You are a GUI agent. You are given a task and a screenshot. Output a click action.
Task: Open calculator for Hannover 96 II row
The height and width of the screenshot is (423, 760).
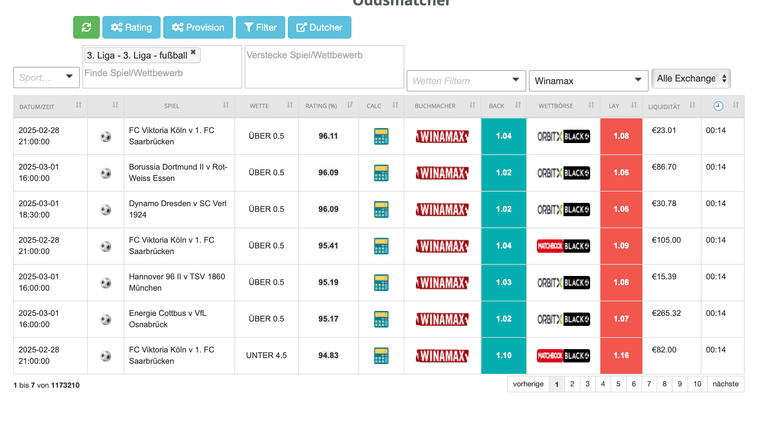coord(381,282)
